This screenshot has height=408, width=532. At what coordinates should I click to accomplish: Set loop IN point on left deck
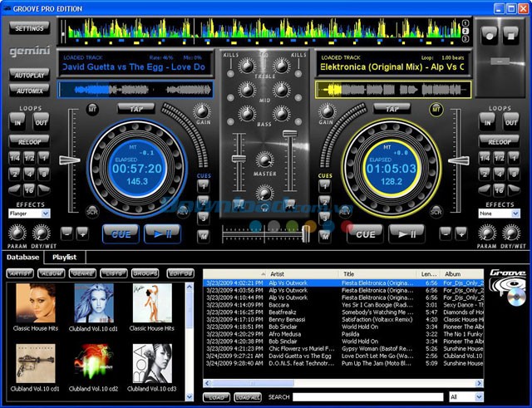(x=17, y=123)
